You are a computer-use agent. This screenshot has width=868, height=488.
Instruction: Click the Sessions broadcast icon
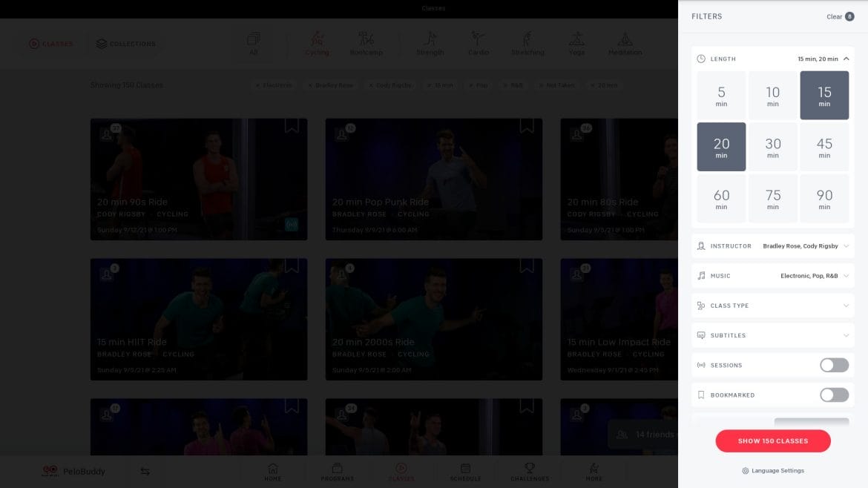pyautogui.click(x=701, y=365)
